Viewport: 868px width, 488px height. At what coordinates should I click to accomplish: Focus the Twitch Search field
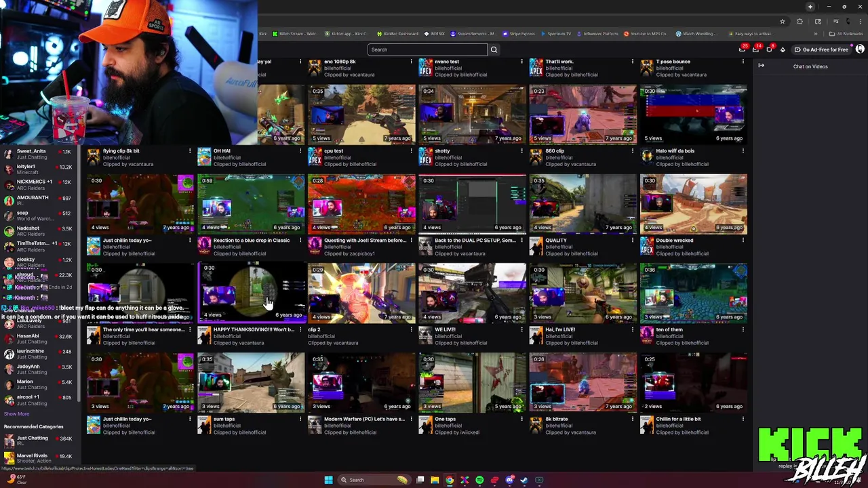[x=427, y=49]
